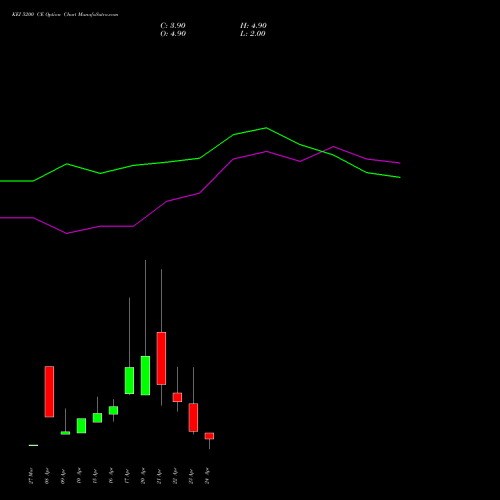This screenshot has height=500, width=500.
Task: Click the flat green mark above 27 Mar
Action: (x=33, y=445)
